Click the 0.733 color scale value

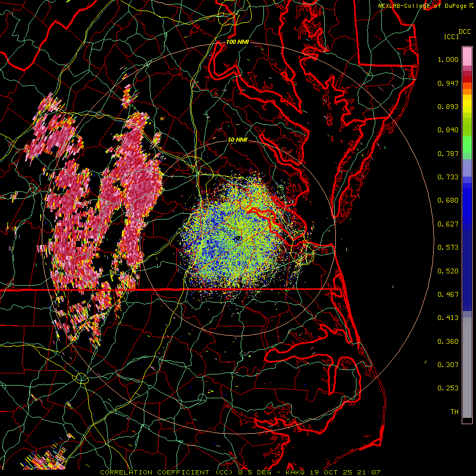[448, 177]
